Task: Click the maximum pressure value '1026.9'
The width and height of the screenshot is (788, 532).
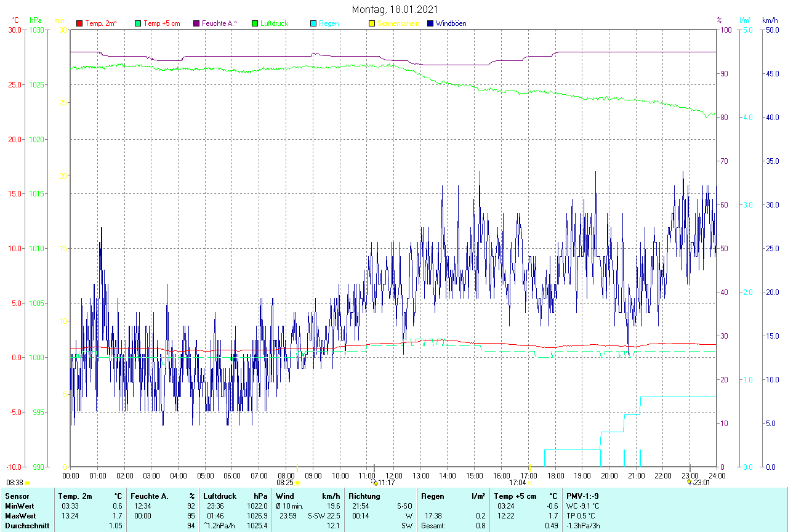Action: [257, 515]
